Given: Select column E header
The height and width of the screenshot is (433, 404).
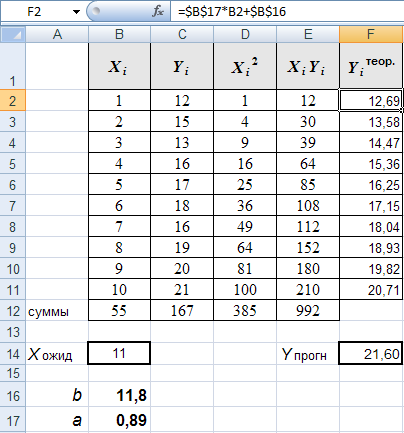Looking at the screenshot, I should pos(308,34).
